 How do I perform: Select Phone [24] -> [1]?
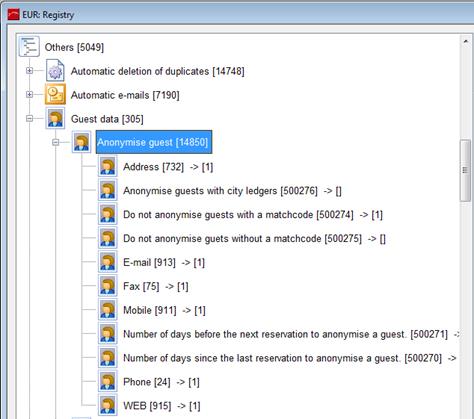pos(161,382)
